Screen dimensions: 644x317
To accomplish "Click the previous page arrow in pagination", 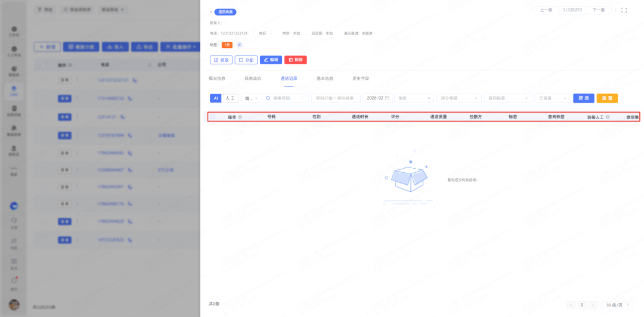I will [571, 305].
